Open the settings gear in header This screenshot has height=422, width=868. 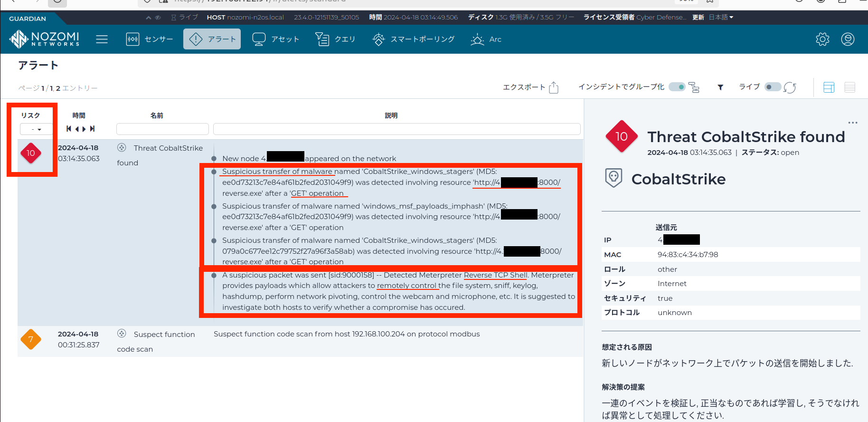tap(822, 39)
